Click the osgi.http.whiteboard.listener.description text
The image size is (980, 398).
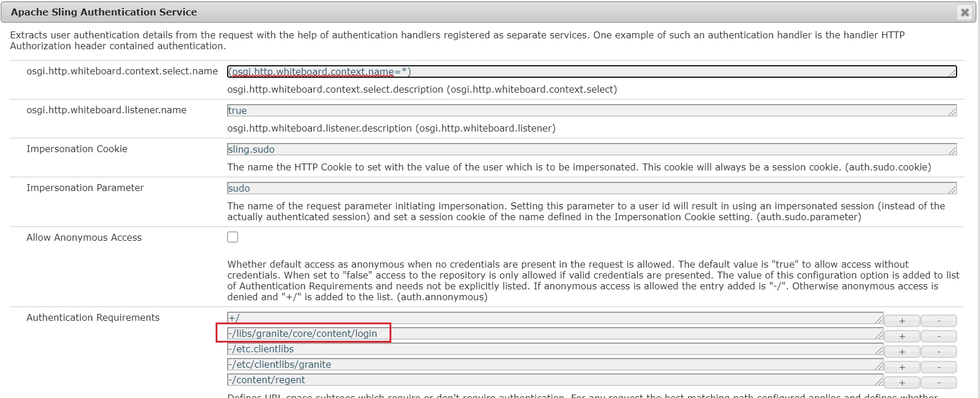(391, 128)
